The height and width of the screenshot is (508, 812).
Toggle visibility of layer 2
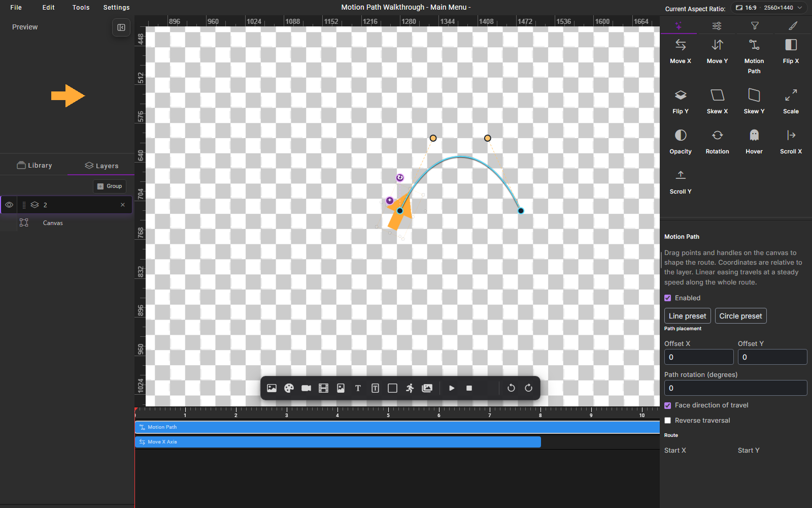tap(9, 205)
